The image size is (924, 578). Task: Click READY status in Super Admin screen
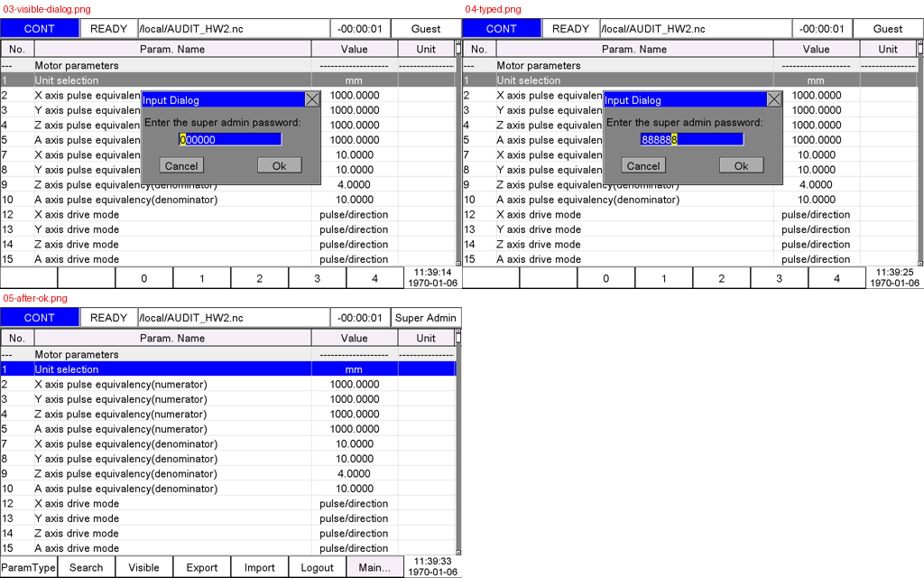pos(108,318)
